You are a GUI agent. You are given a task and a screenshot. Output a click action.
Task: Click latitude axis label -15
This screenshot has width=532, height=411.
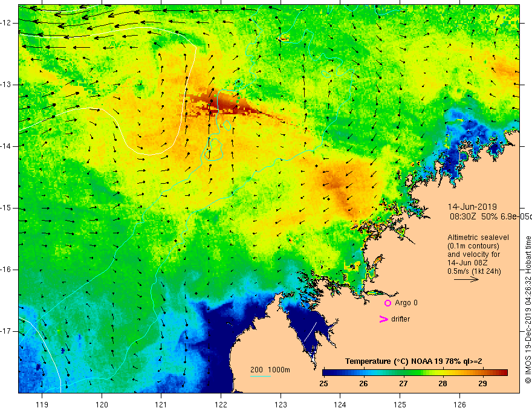(7, 208)
